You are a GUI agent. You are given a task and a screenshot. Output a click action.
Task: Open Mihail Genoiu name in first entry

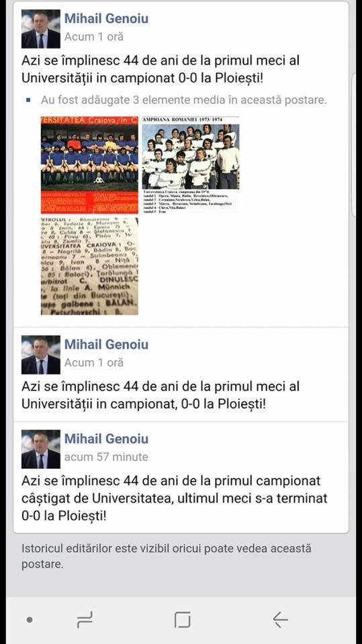107,19
